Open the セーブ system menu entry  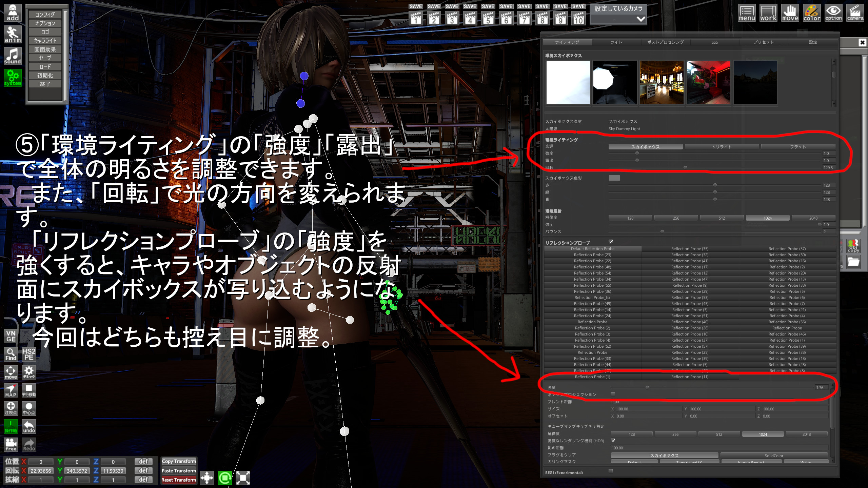pos(45,58)
